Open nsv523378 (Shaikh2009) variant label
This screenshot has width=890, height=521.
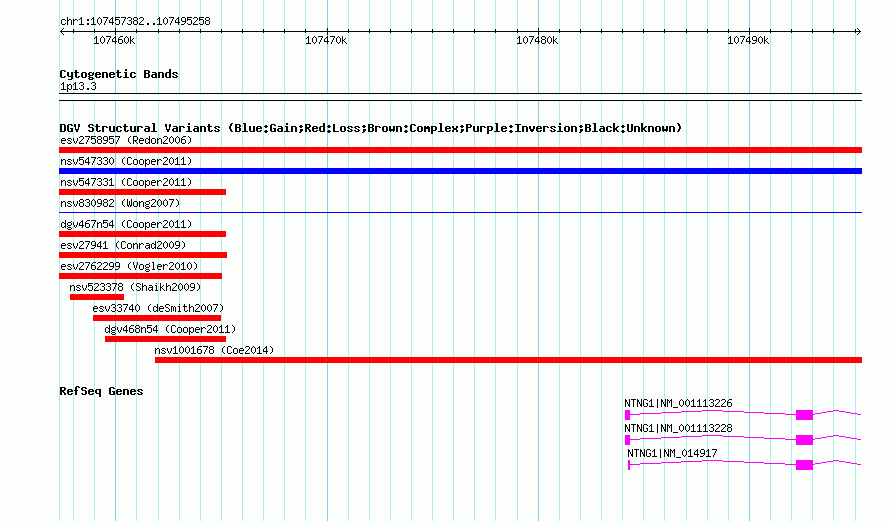tap(135, 287)
